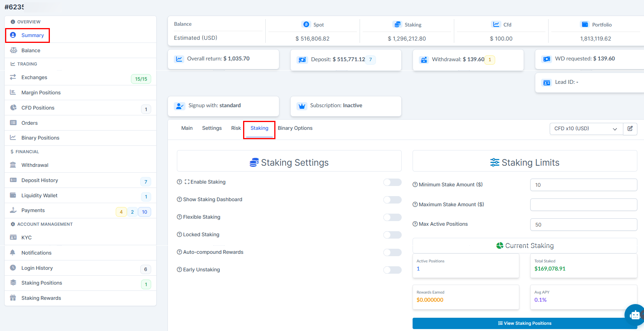Click the edit icon beside CFD x10 dropdown
This screenshot has width=644, height=331.
(x=630, y=129)
